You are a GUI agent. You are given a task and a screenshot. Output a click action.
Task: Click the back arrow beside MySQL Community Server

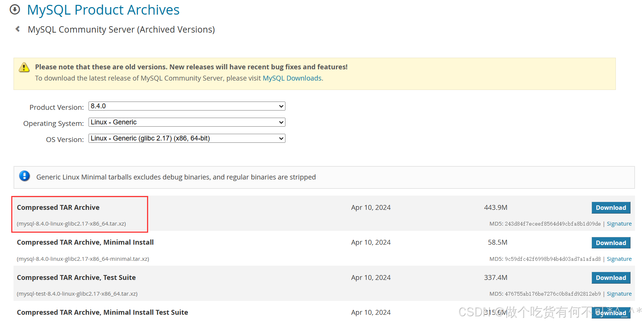(x=18, y=29)
